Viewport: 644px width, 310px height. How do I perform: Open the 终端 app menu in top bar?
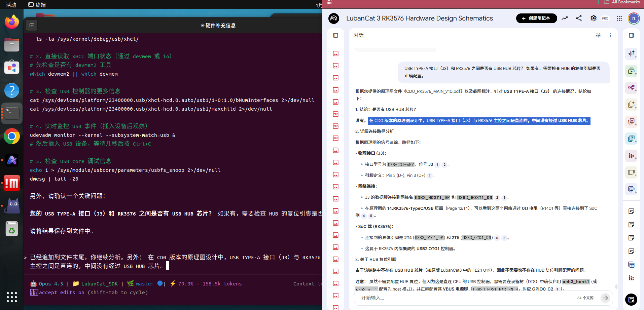[37, 5]
